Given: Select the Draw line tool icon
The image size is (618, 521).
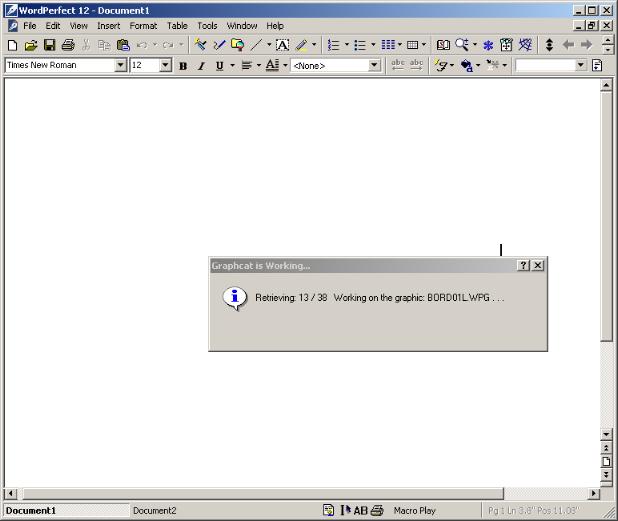Looking at the screenshot, I should pyautogui.click(x=256, y=45).
